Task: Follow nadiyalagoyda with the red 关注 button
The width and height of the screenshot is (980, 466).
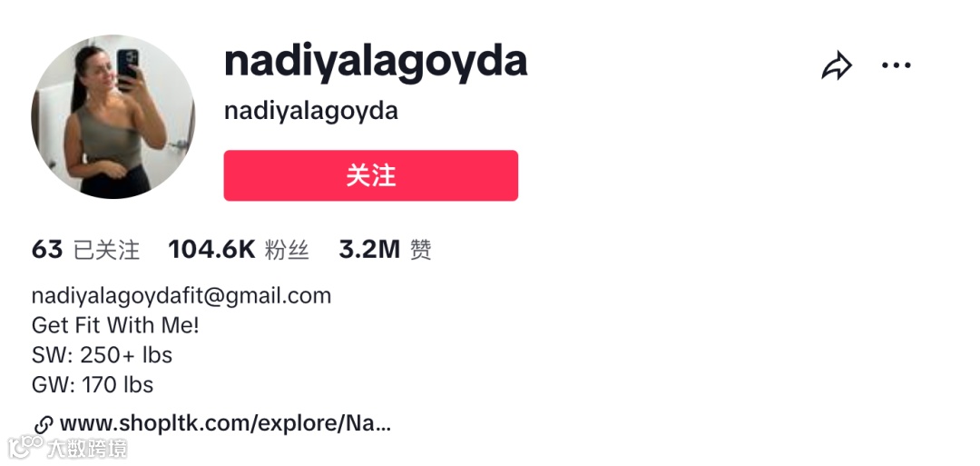Action: pyautogui.click(x=370, y=175)
